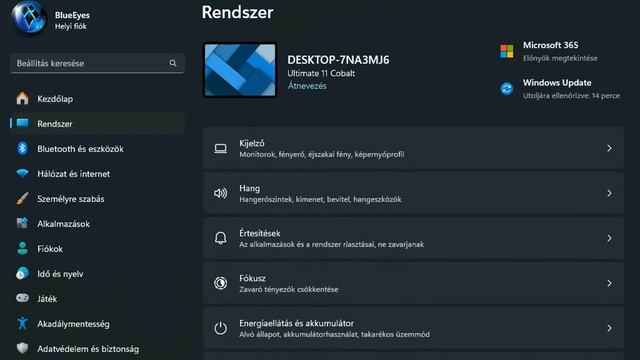The image size is (640, 360).
Task: Click the BlueEyes account name
Action: pos(72,15)
